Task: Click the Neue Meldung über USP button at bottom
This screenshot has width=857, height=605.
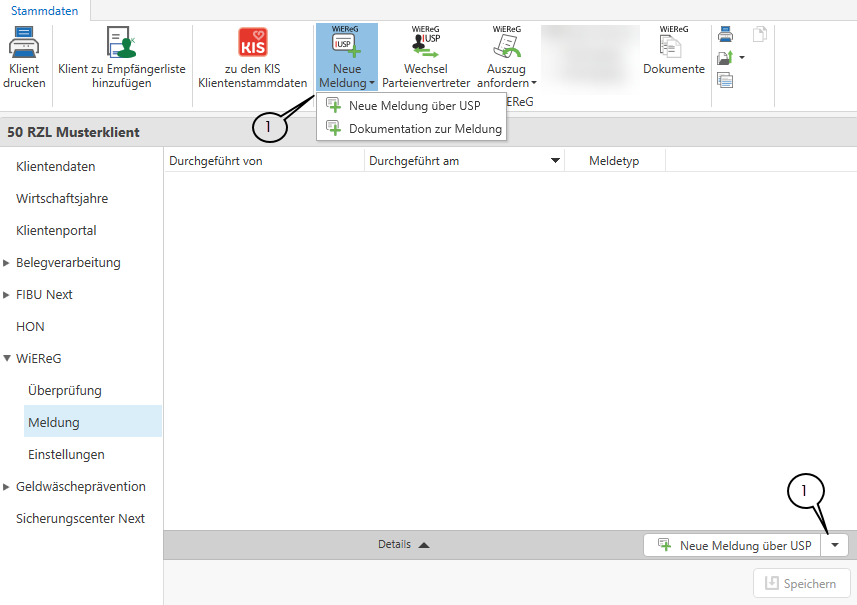Action: pos(734,545)
